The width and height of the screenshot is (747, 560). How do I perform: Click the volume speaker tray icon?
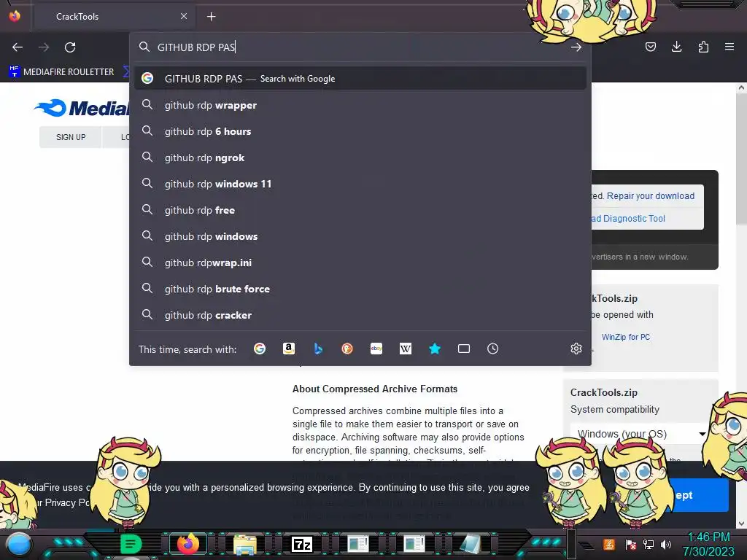point(666,544)
